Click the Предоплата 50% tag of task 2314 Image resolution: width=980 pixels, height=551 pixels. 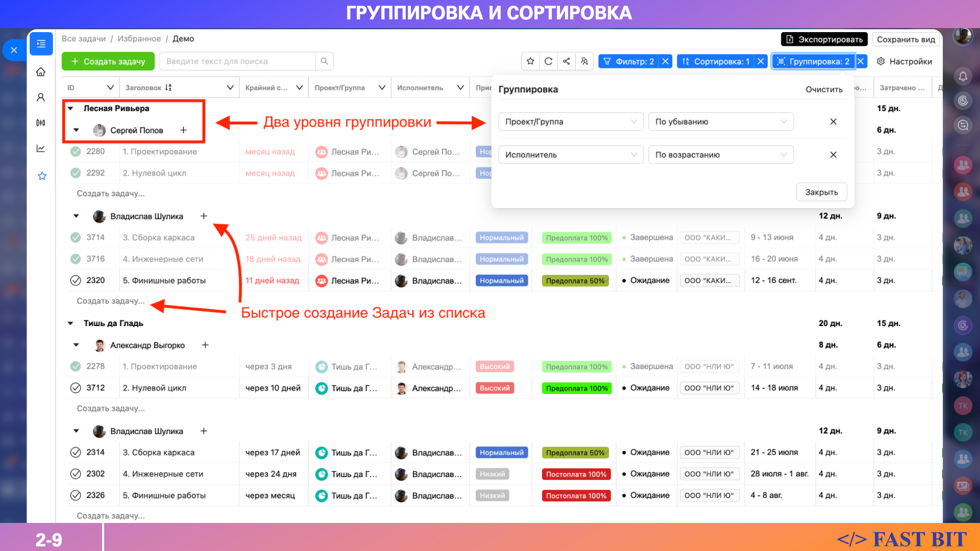(575, 453)
